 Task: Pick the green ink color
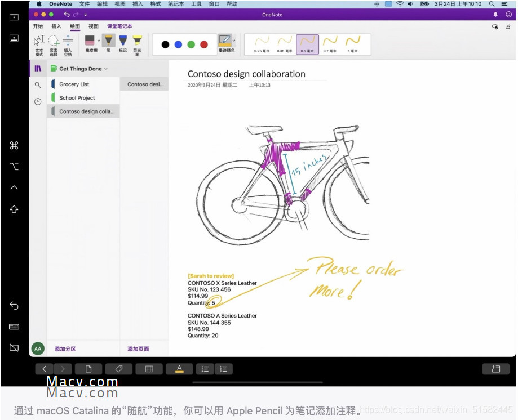191,44
